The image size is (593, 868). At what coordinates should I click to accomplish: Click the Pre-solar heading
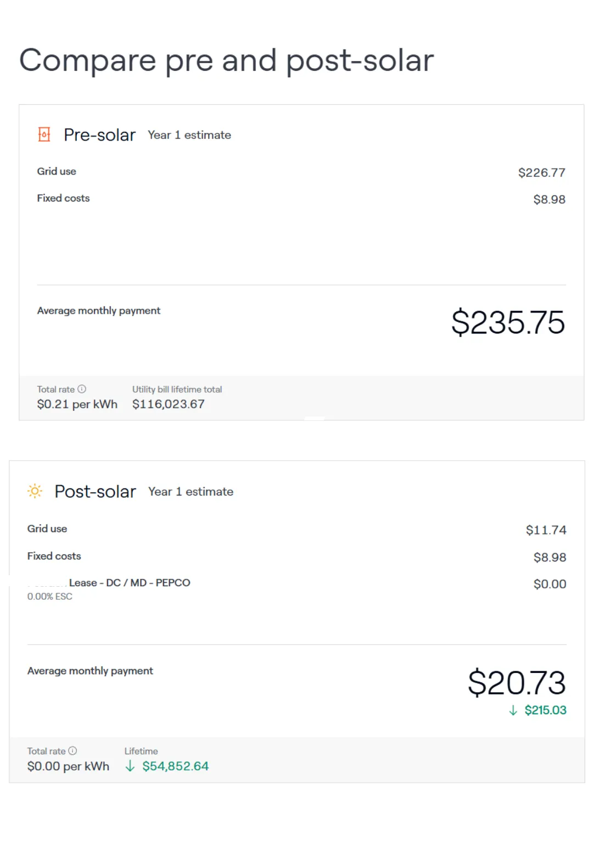coord(99,135)
